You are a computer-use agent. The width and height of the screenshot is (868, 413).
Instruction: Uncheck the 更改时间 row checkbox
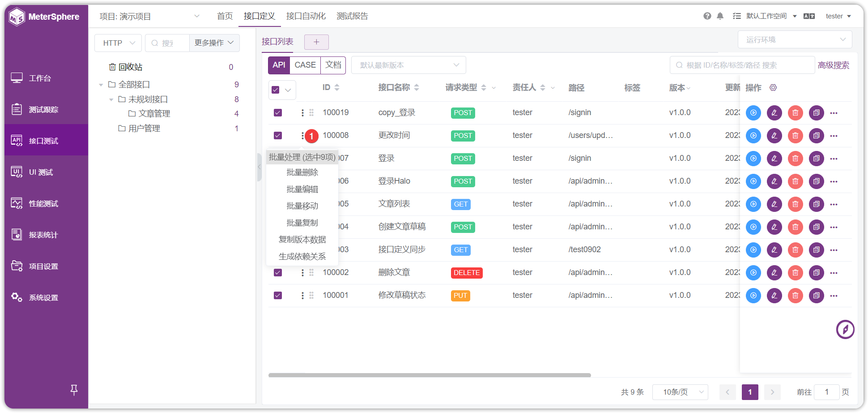[278, 135]
